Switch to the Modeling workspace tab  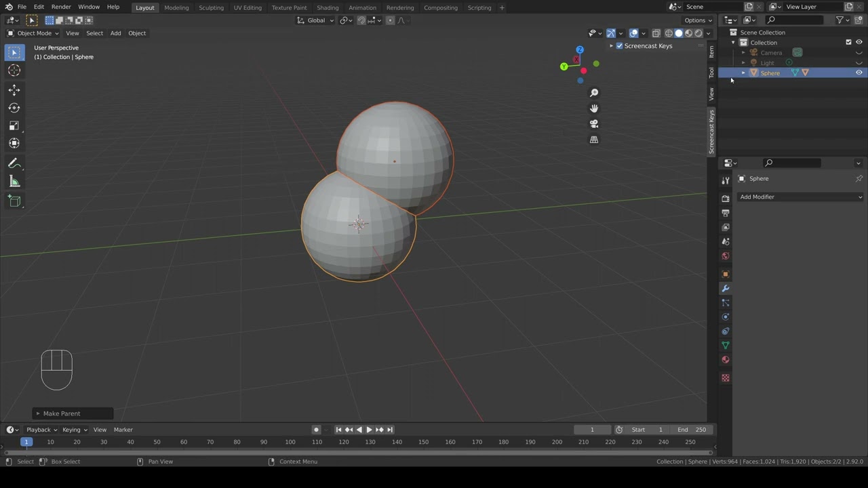pos(176,7)
